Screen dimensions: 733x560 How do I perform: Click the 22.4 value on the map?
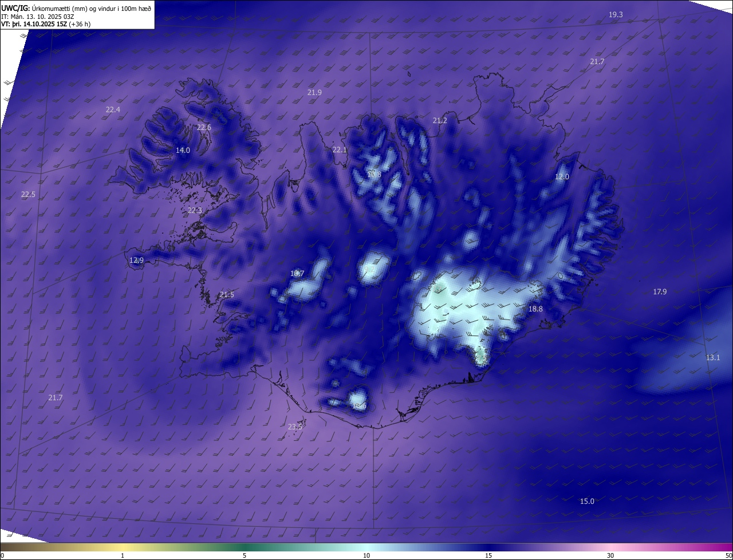coord(113,109)
